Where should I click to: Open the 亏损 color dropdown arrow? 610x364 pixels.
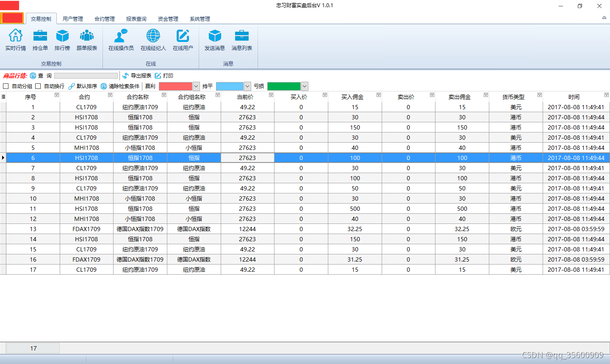pyautogui.click(x=305, y=86)
